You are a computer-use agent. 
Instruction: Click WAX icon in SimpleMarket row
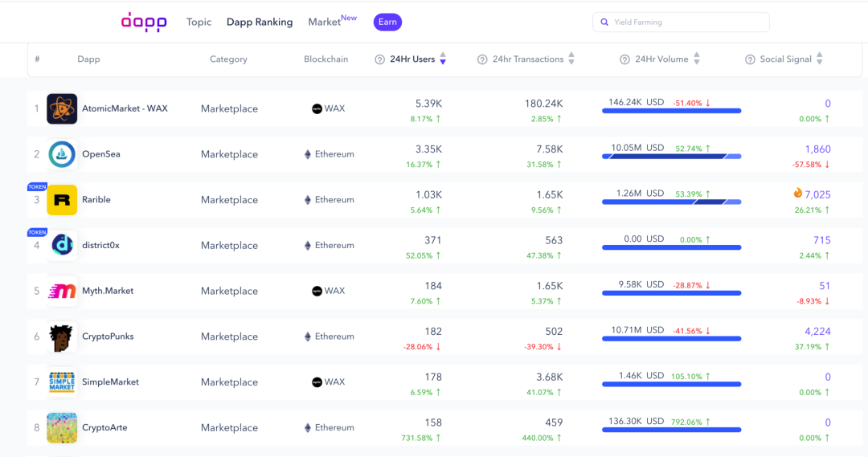pyautogui.click(x=317, y=382)
